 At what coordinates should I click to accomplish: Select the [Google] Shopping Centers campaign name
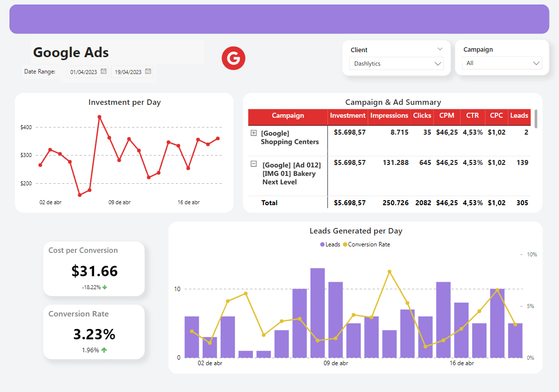[290, 138]
